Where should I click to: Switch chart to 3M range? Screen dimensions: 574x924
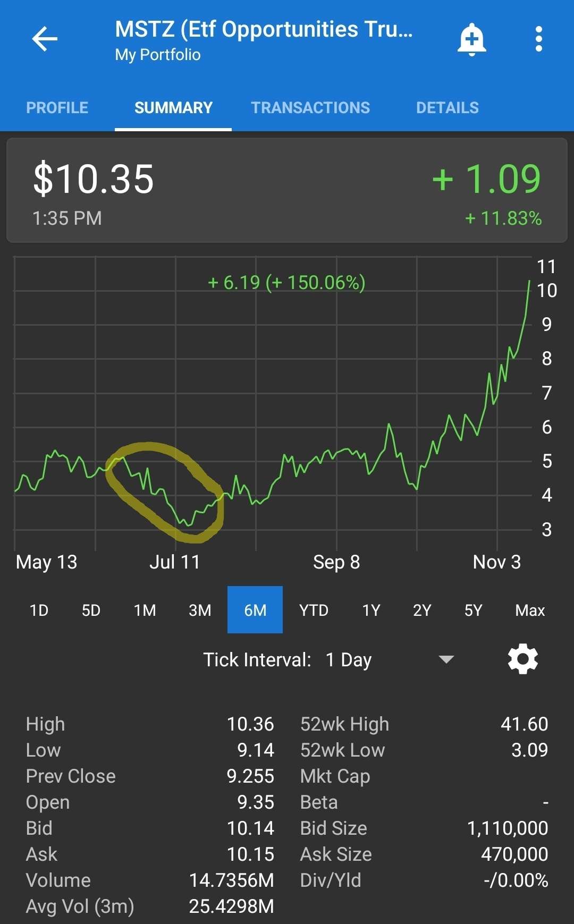200,610
